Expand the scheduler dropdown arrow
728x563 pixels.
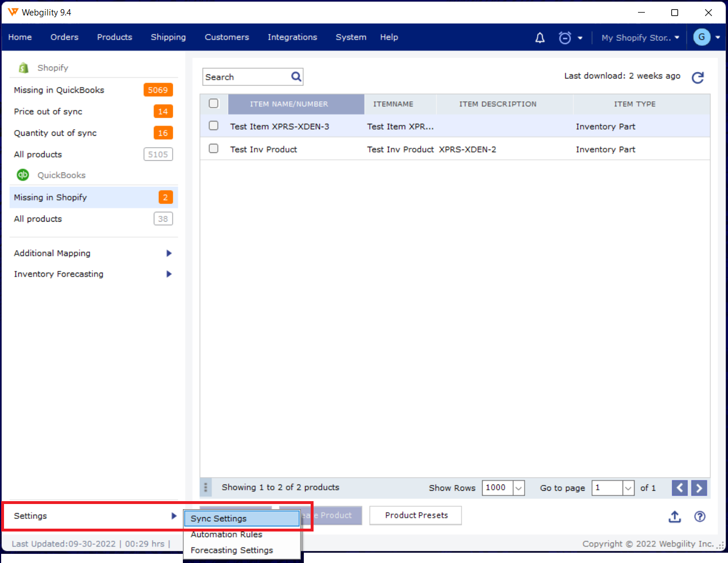click(x=580, y=38)
